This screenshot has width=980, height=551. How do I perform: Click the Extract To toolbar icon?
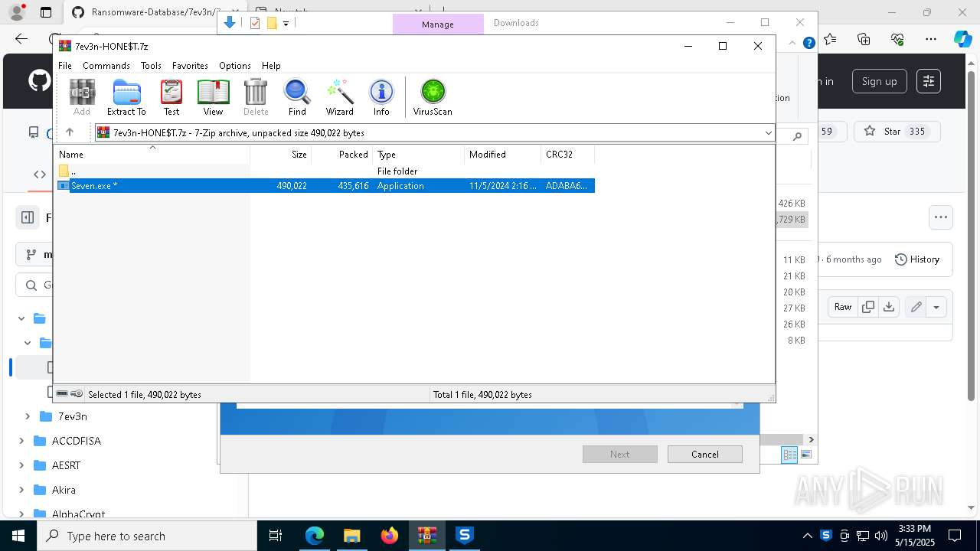(126, 97)
